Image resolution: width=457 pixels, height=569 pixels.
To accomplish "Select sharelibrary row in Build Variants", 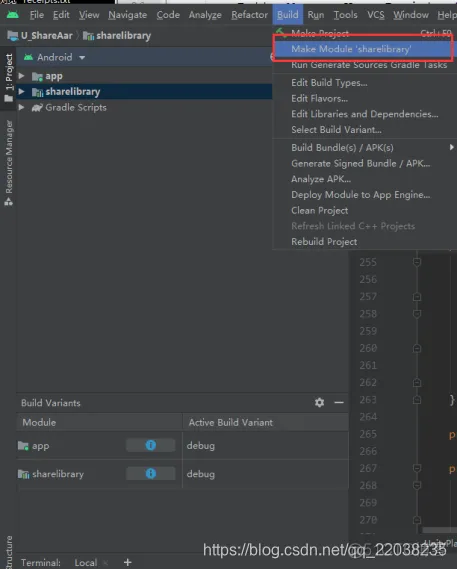I will coord(182,474).
